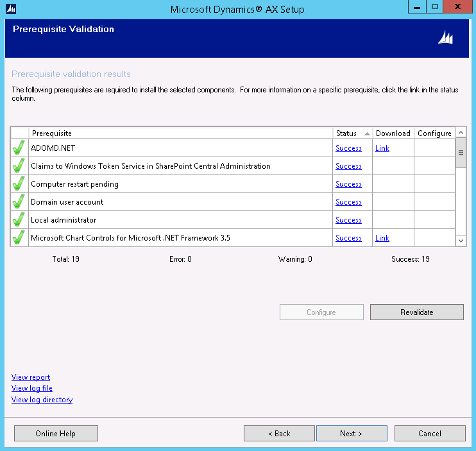Click the green checkmark icon for ADOMD.NET
This screenshot has width=476, height=451.
click(x=19, y=148)
